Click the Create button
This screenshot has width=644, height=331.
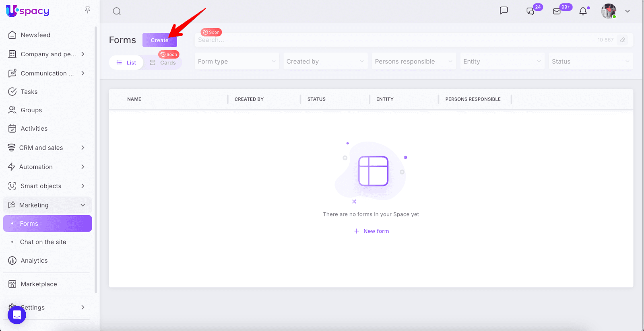coord(159,40)
